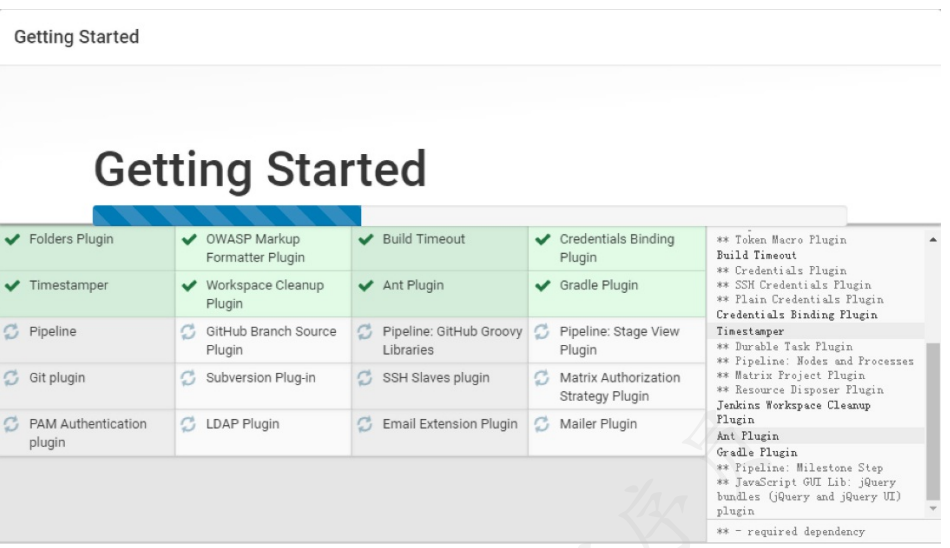Click the sync icon for Pipeline: GitHub Groovy Libraries
The height and width of the screenshot is (548, 950).
[365, 332]
